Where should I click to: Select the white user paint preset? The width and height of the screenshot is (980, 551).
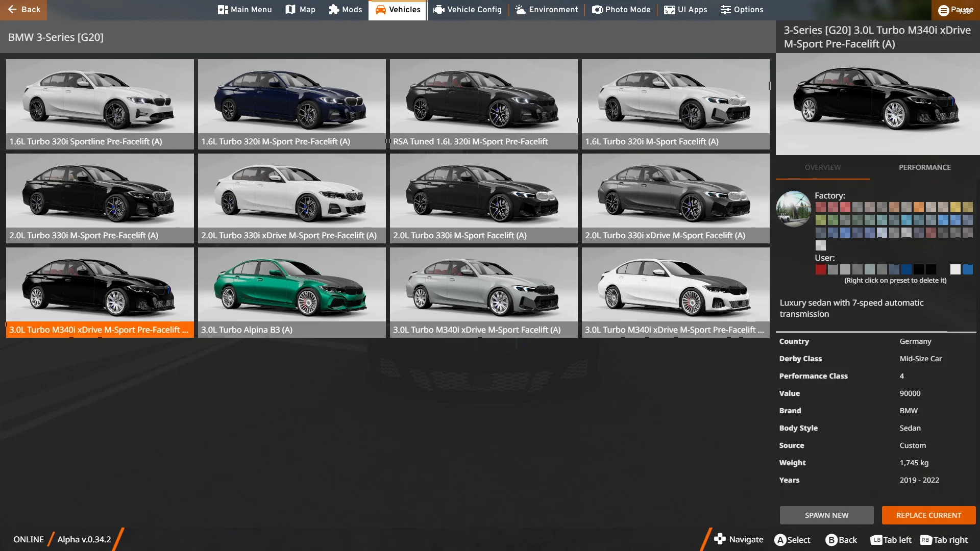click(955, 269)
